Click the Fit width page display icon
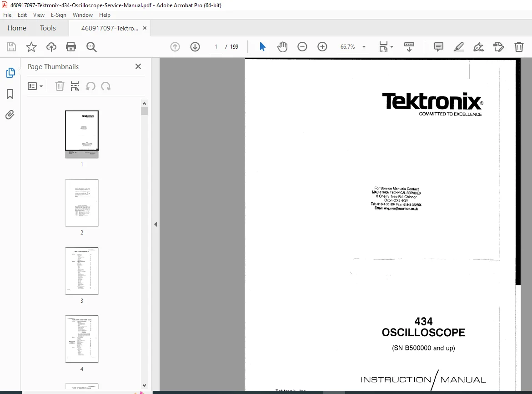 coord(383,47)
